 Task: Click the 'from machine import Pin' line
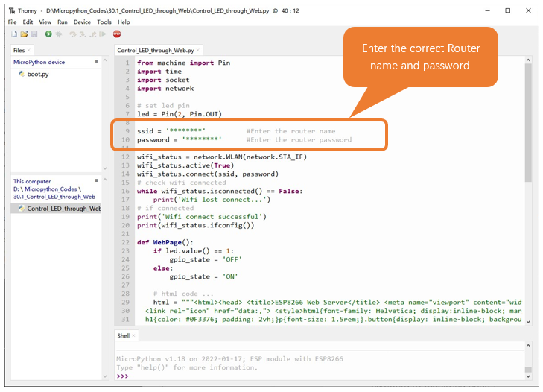click(x=183, y=63)
